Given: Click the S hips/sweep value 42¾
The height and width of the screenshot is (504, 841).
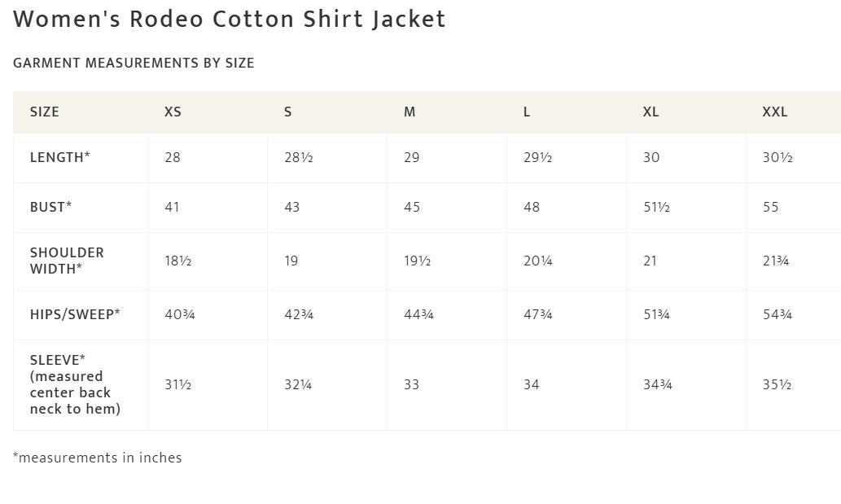Looking at the screenshot, I should click(299, 314).
